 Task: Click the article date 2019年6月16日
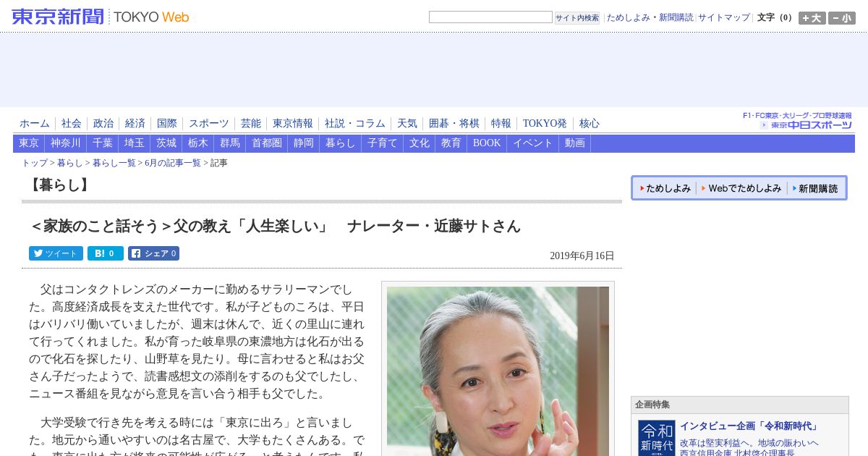tap(582, 256)
